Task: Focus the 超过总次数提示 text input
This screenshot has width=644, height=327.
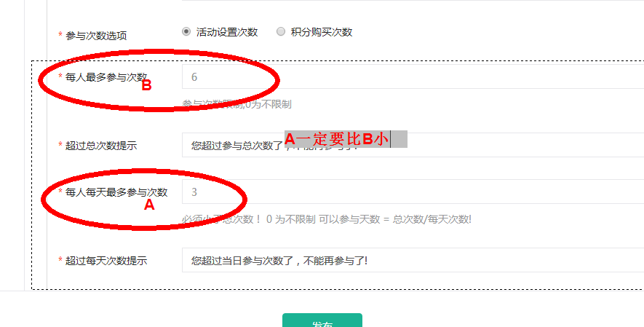Action: pos(413,145)
